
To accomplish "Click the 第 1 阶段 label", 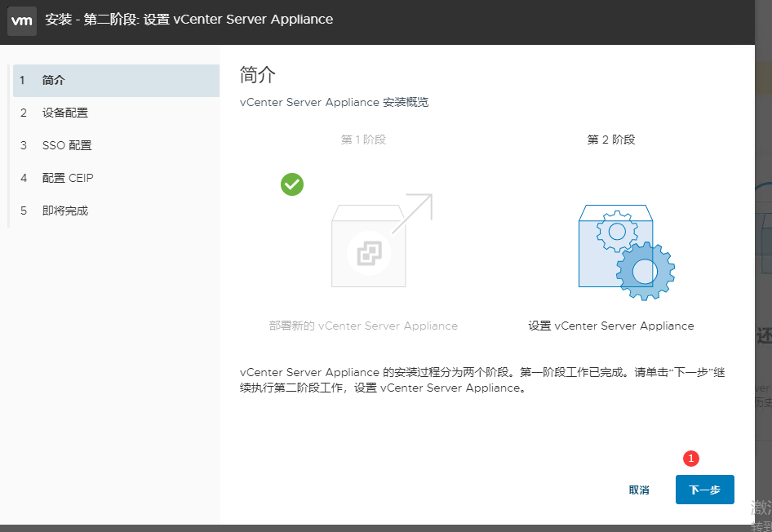I will [363, 140].
